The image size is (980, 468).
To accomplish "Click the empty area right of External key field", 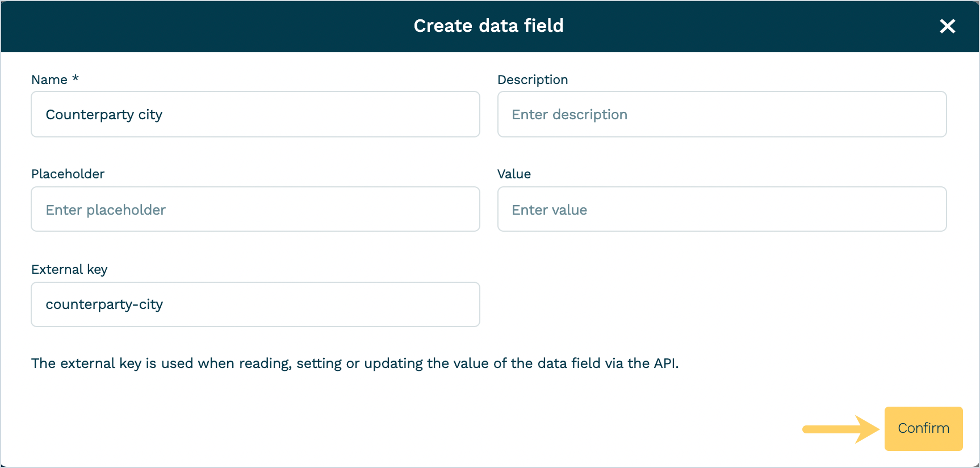I will [721, 304].
